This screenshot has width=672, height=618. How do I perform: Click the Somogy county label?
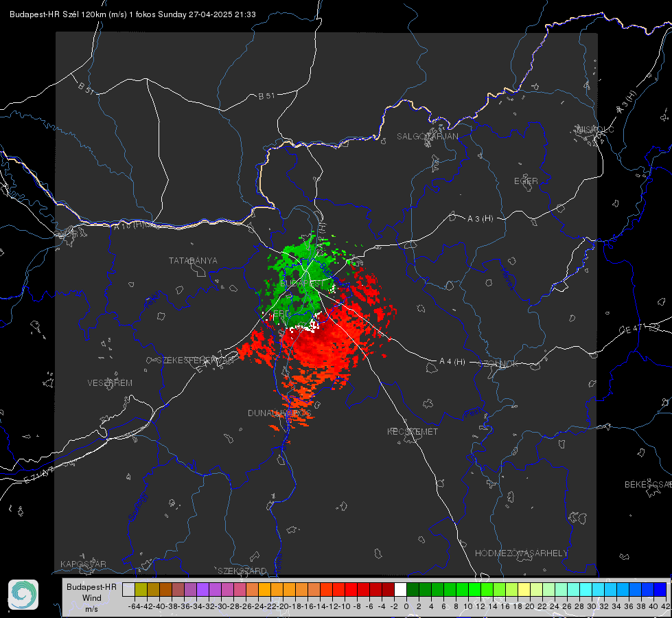click(138, 507)
